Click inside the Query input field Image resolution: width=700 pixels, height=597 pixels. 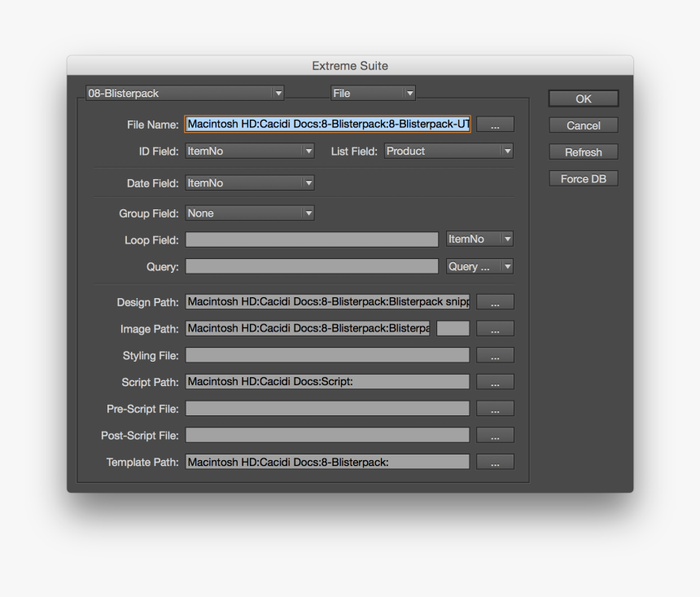pyautogui.click(x=312, y=266)
